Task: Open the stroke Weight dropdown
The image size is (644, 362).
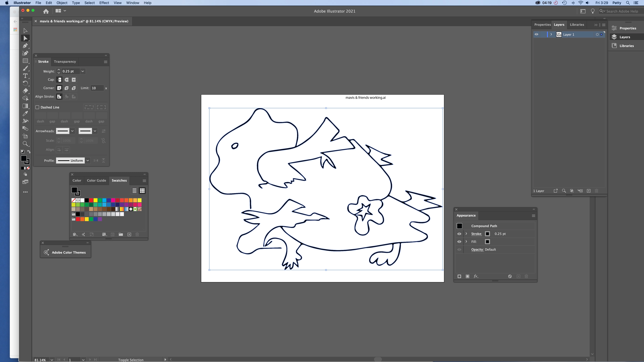Action: click(x=83, y=71)
